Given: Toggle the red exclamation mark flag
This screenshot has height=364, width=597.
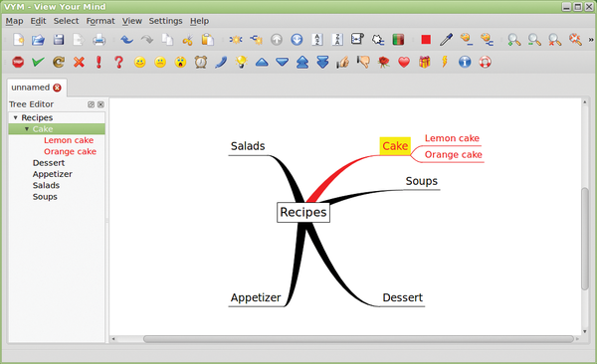Looking at the screenshot, I should point(99,62).
